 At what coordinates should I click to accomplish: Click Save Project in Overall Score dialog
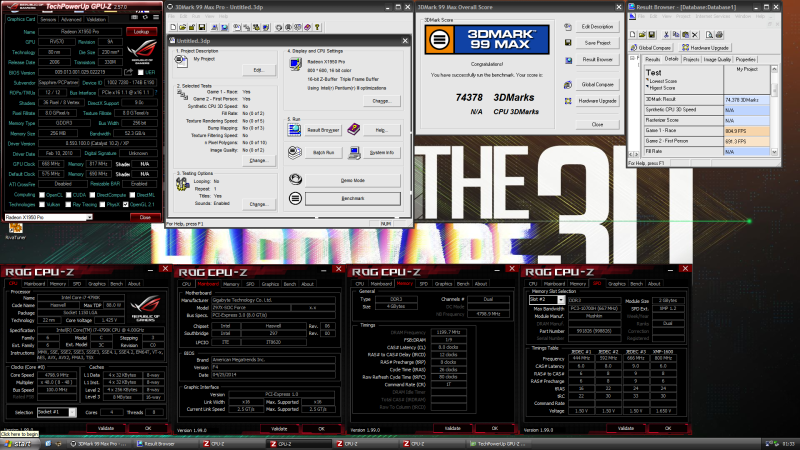(597, 43)
